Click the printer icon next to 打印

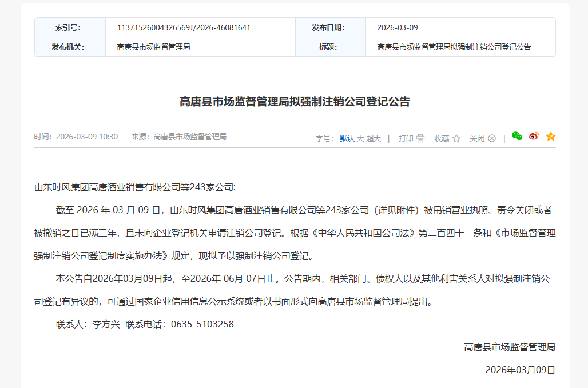click(420, 138)
